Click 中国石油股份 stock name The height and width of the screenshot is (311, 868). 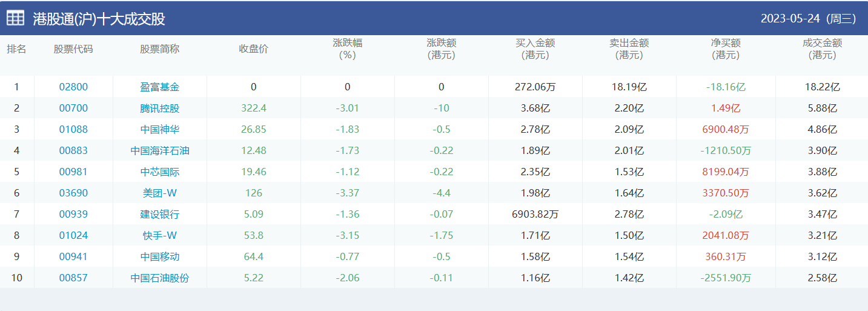tap(160, 278)
